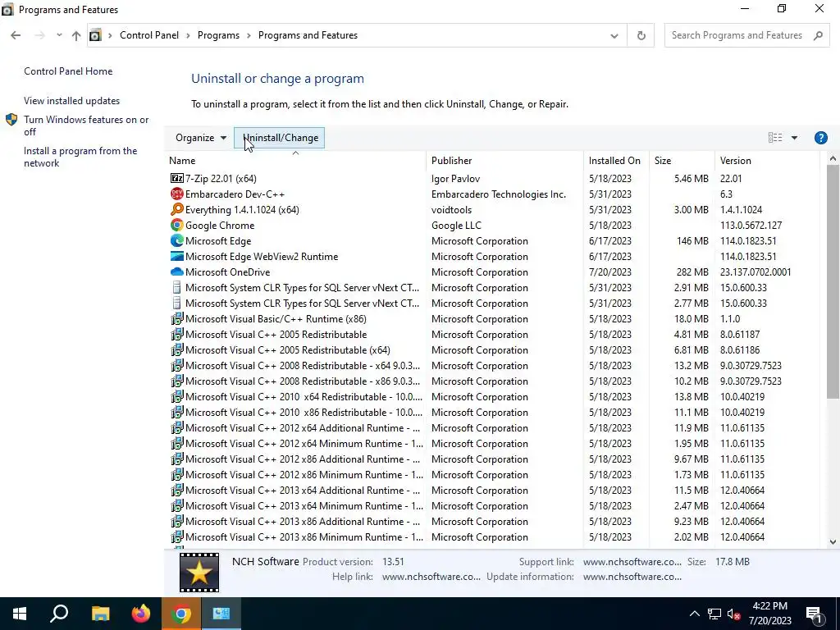Screen dimensions: 840x630
Task: Sort by the Size column header
Action: coord(682,160)
